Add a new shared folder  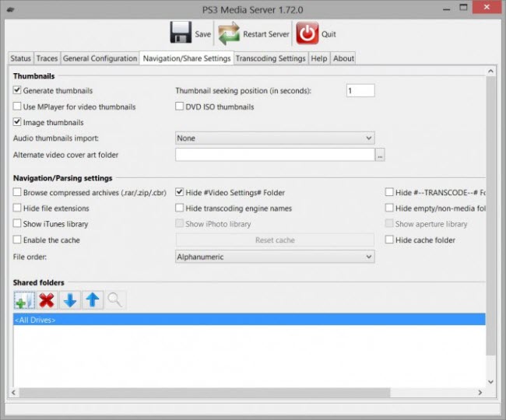tap(24, 300)
